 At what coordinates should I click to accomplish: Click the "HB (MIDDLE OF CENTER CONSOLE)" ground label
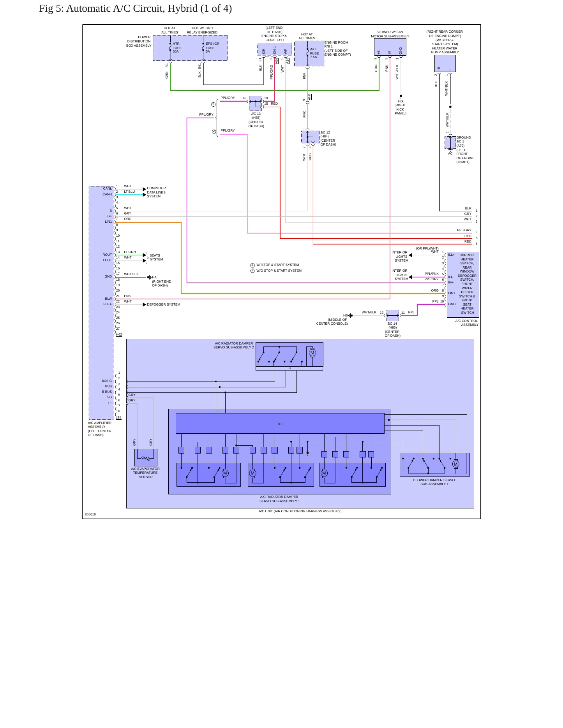point(332,320)
